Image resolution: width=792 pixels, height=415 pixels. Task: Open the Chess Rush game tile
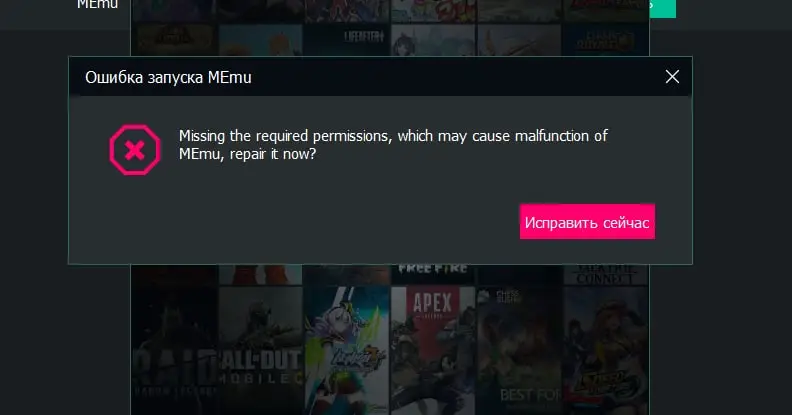(519, 350)
